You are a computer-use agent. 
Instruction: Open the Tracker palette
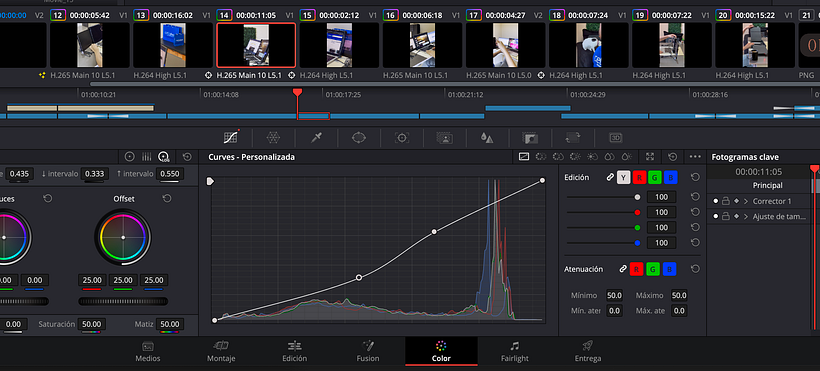click(x=402, y=138)
